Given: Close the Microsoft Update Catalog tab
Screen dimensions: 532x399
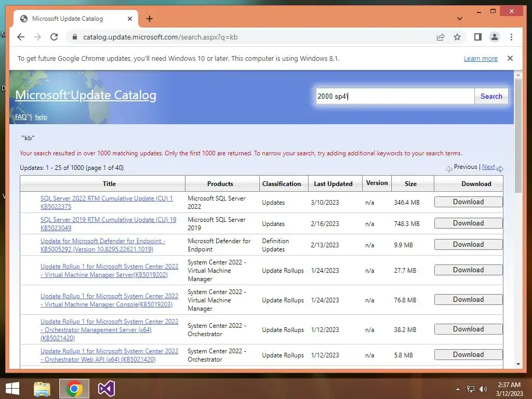Looking at the screenshot, I should [x=129, y=19].
